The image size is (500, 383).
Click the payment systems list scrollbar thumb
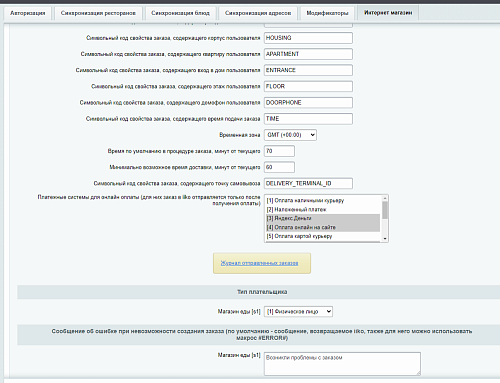[385, 210]
